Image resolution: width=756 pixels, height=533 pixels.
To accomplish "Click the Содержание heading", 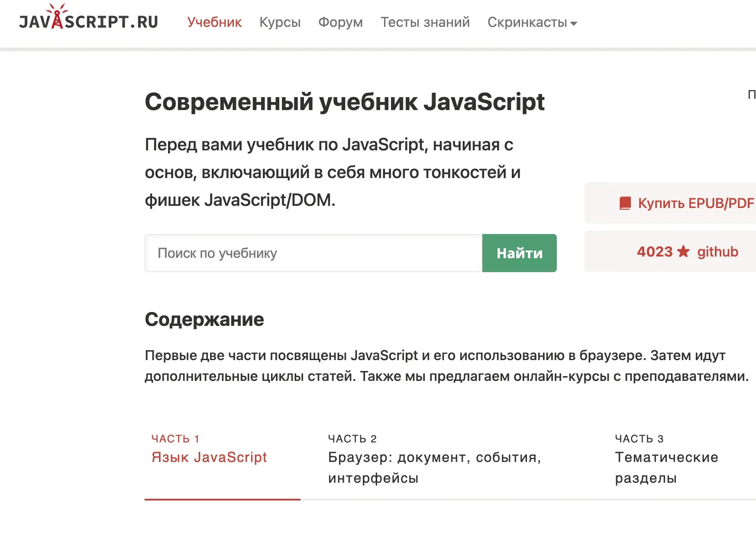I will click(x=204, y=319).
